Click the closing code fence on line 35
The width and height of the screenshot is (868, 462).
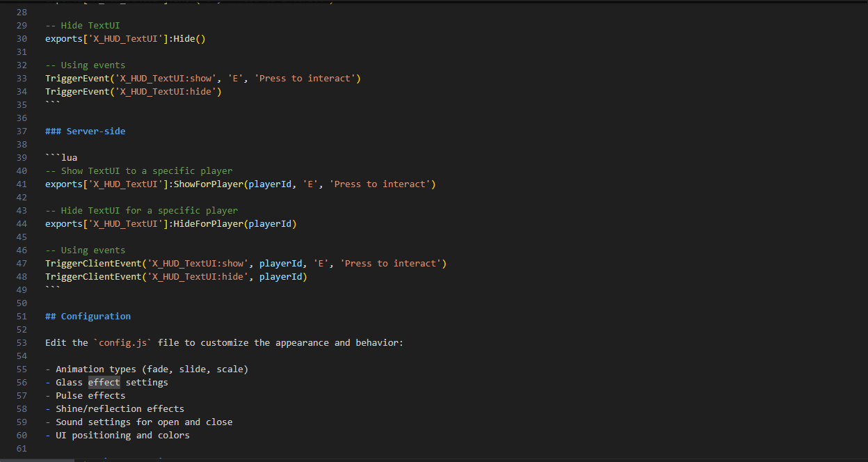click(53, 104)
